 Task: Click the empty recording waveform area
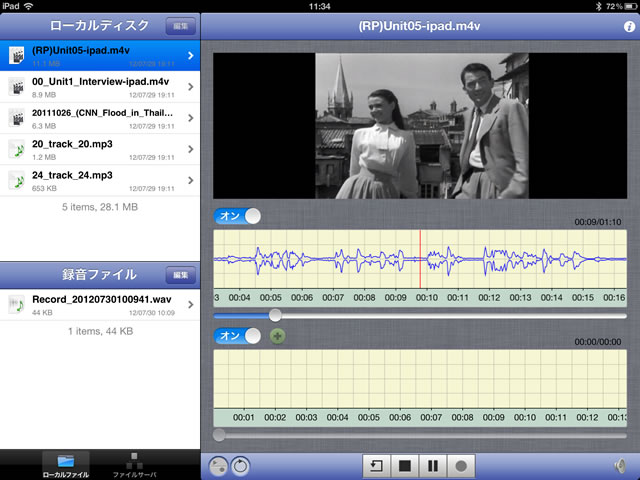[x=420, y=379]
